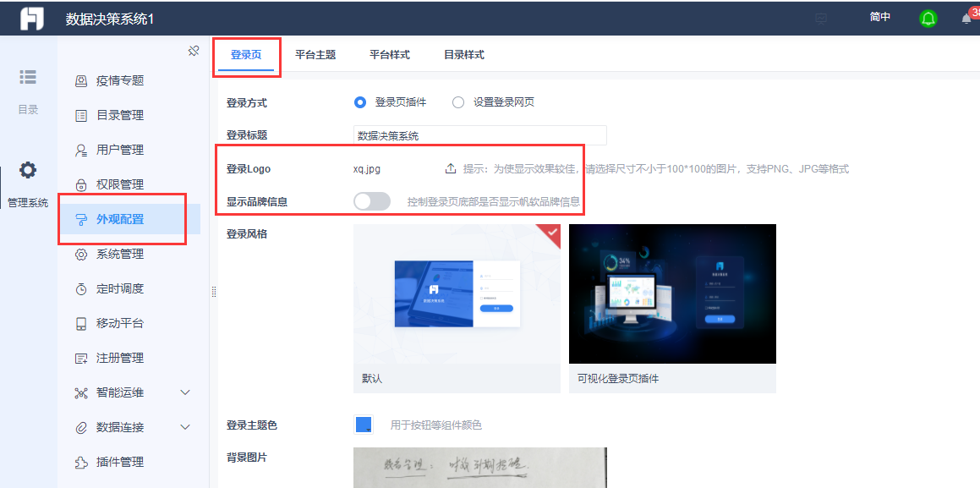The width and height of the screenshot is (980, 488).
Task: Choose the 可视化登录页插件 style thumbnail
Action: pyautogui.click(x=672, y=309)
